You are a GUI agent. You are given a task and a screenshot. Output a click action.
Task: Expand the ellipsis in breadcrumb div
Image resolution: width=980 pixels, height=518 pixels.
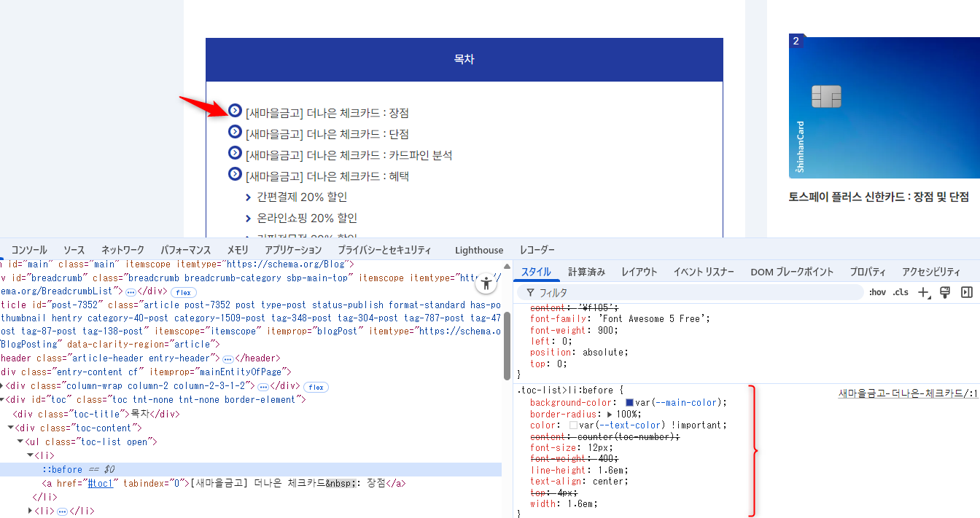click(x=131, y=291)
